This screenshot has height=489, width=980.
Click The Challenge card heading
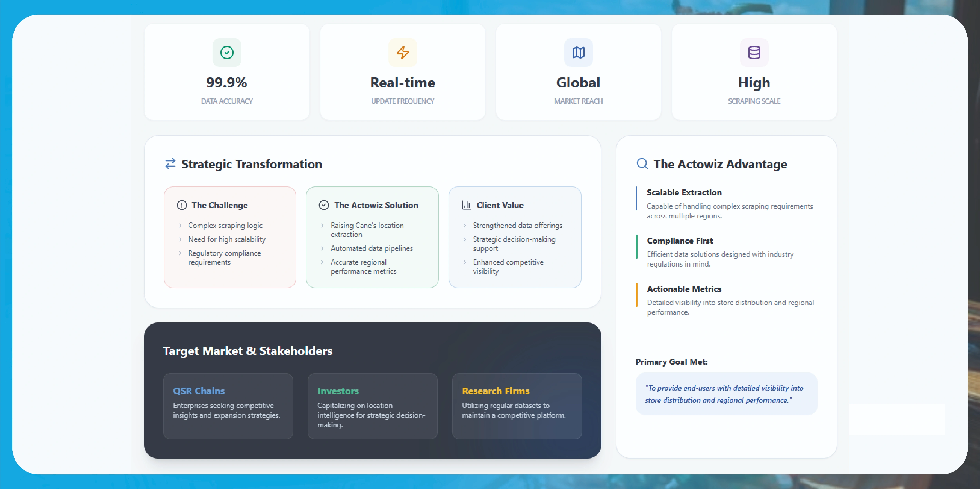pos(219,205)
